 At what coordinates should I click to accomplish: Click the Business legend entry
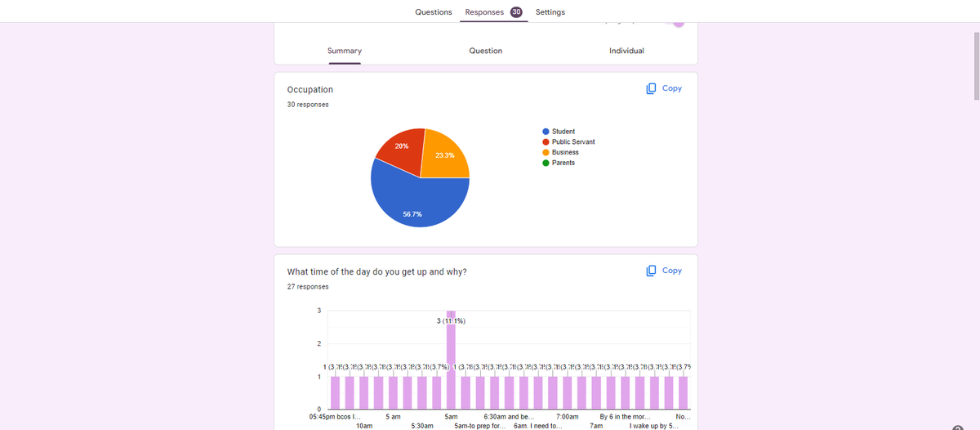(560, 152)
